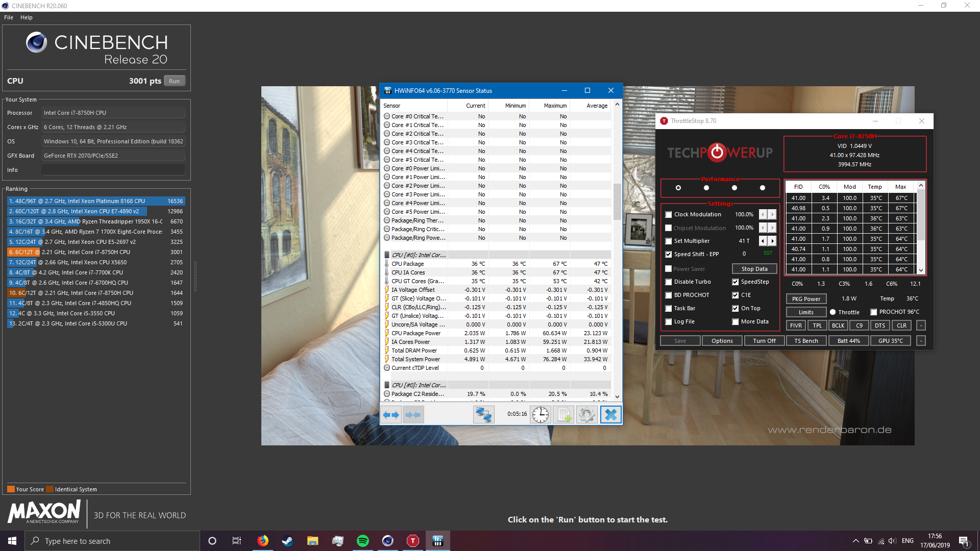
Task: Decrease Set Multiplier with left arrow
Action: pyautogui.click(x=763, y=241)
